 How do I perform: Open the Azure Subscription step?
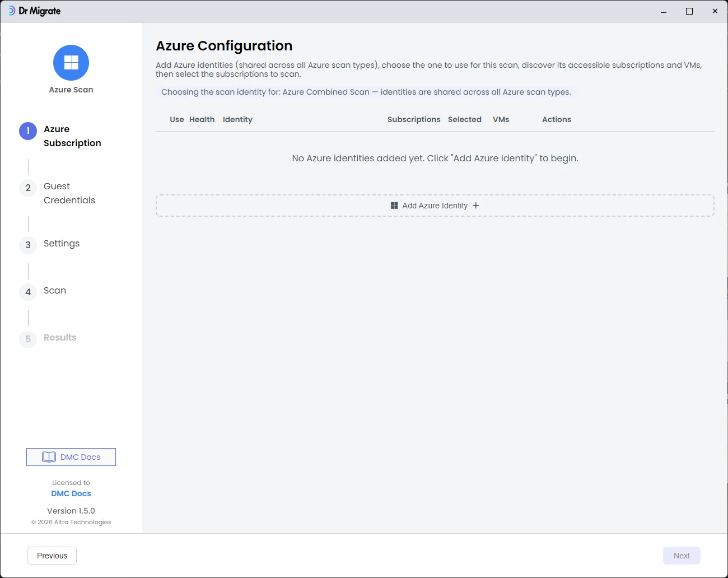click(72, 136)
